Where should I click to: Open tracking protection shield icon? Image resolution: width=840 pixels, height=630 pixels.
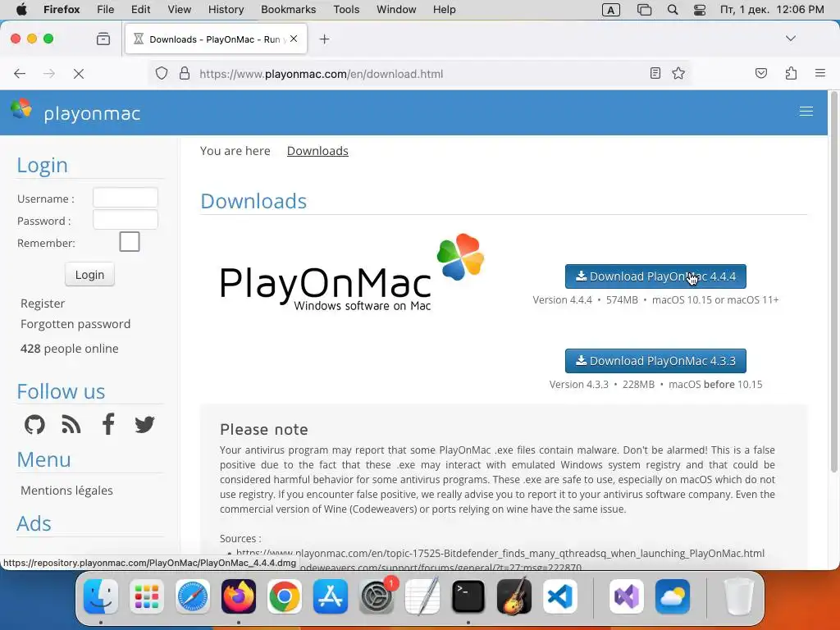pos(162,73)
